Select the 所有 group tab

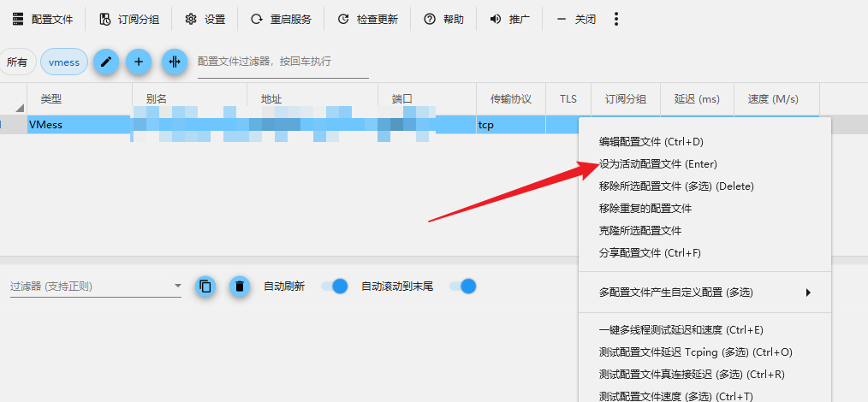17,62
